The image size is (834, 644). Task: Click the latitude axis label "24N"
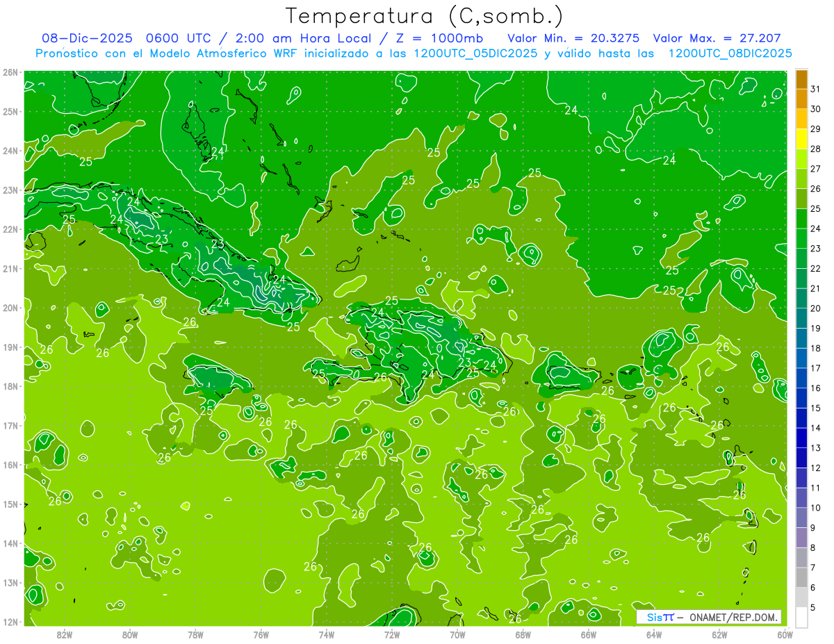point(10,151)
